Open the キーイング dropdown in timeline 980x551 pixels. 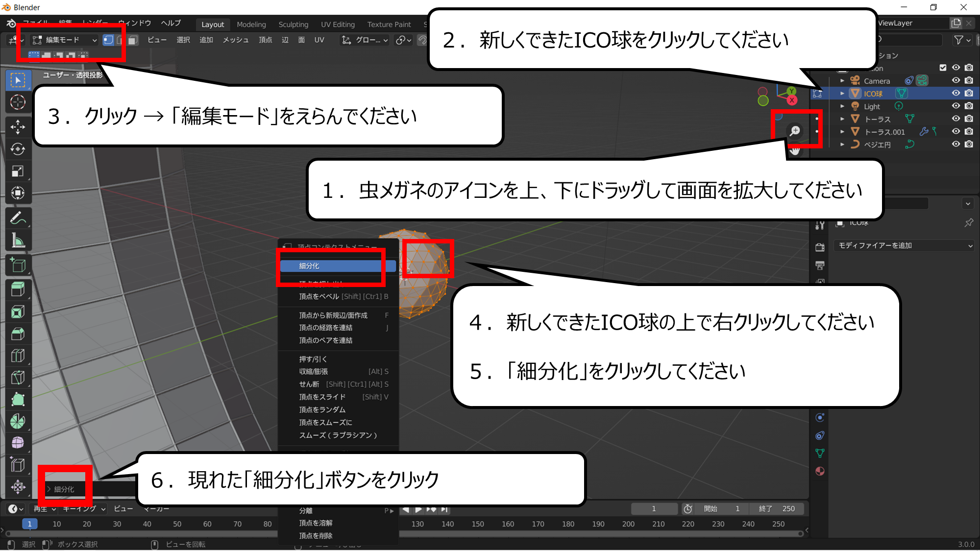point(84,509)
